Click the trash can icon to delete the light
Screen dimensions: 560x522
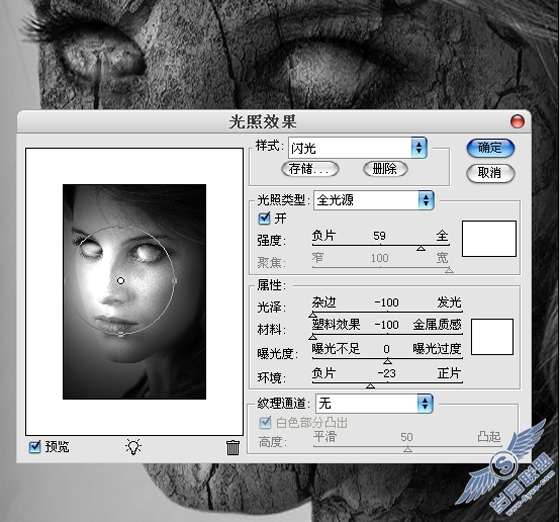click(233, 447)
